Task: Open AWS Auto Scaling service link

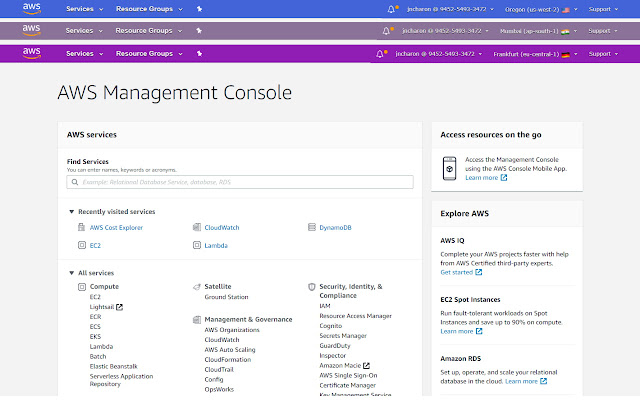Action: click(230, 350)
